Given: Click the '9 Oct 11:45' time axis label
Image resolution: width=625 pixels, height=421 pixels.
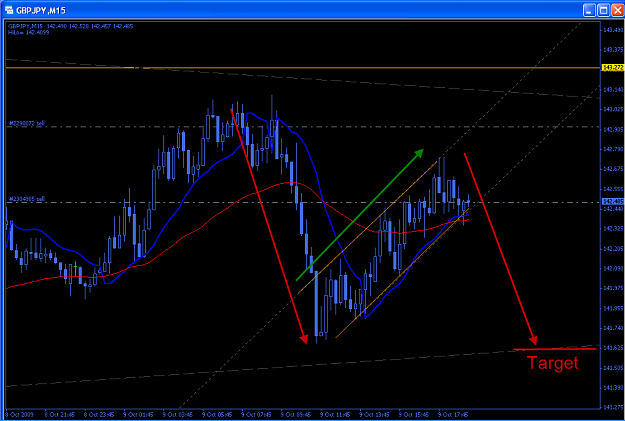Looking at the screenshot, I should (x=335, y=415).
